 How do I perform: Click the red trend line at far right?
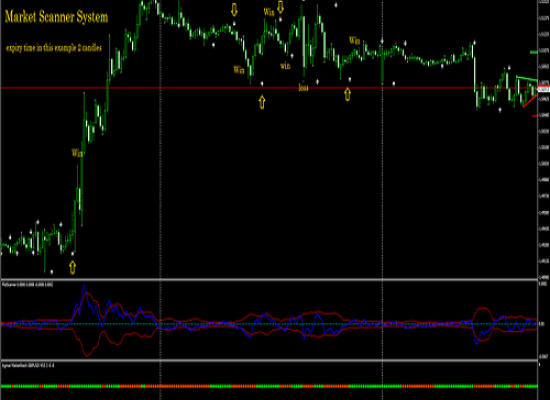(x=530, y=100)
